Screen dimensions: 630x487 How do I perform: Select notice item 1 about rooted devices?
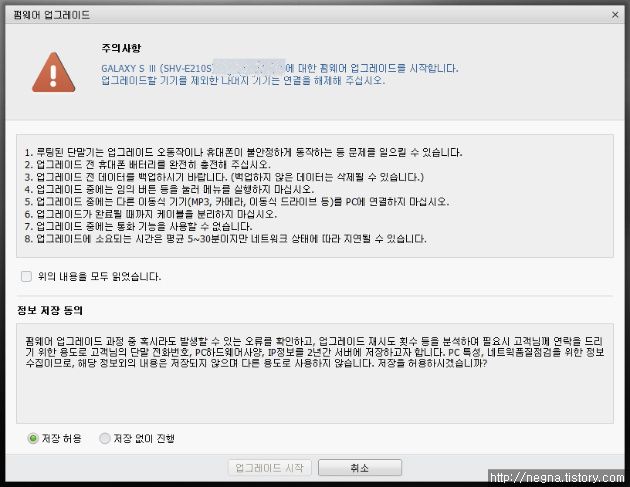tap(243, 153)
